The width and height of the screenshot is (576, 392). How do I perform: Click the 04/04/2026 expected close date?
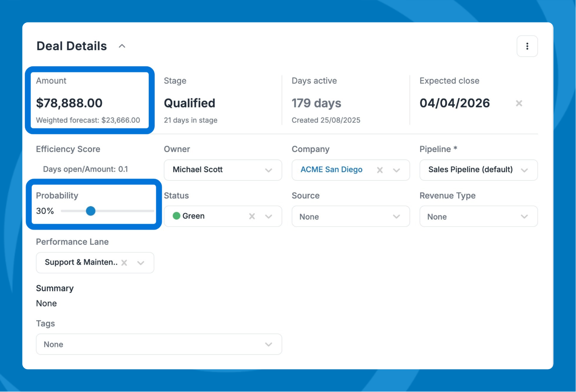(x=454, y=103)
